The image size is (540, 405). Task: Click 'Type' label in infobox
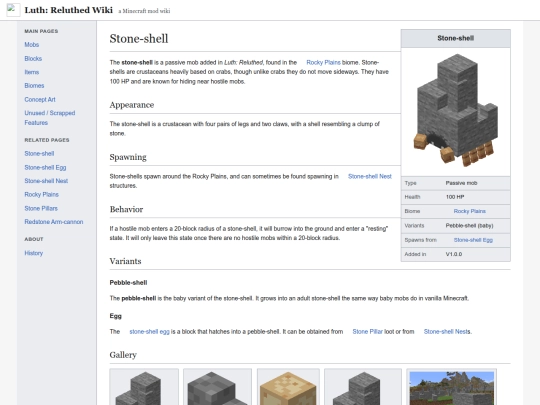tap(411, 183)
